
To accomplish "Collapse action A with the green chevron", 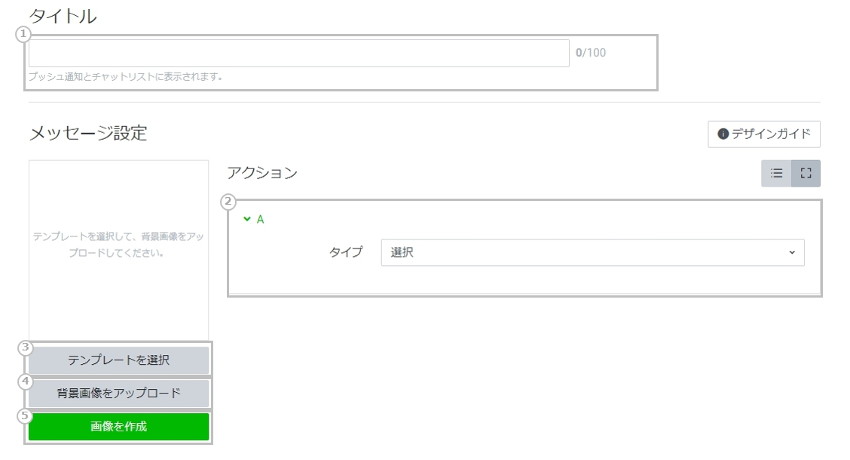I will [247, 219].
